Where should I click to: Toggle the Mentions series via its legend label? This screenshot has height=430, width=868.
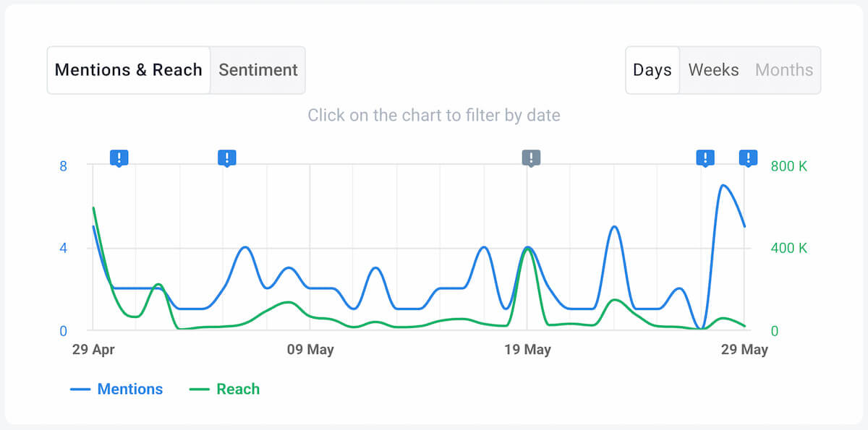(x=129, y=389)
